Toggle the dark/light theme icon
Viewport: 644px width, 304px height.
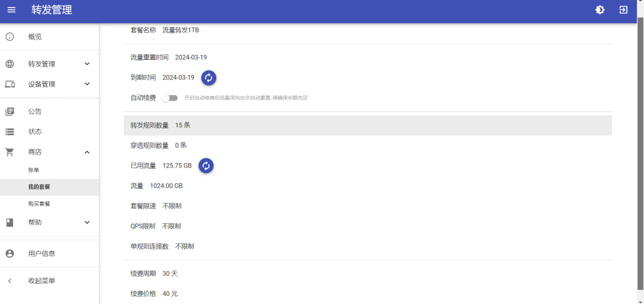[x=600, y=10]
